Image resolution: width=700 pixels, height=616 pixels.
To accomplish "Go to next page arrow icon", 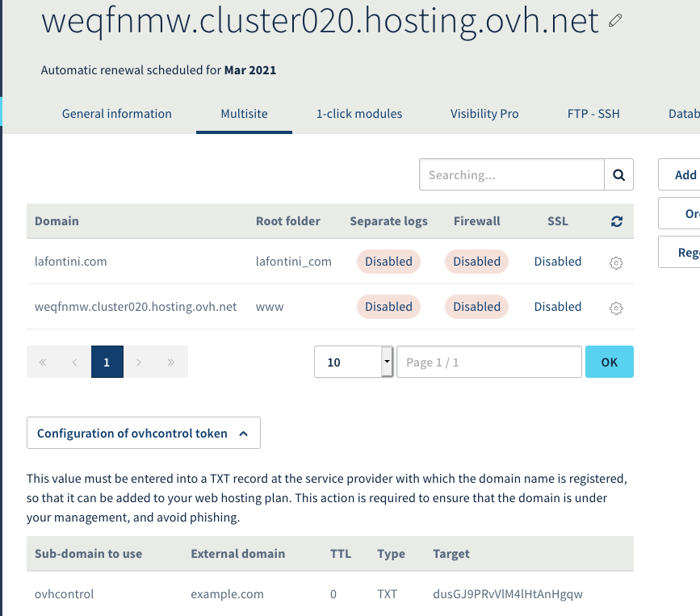I will click(x=139, y=362).
